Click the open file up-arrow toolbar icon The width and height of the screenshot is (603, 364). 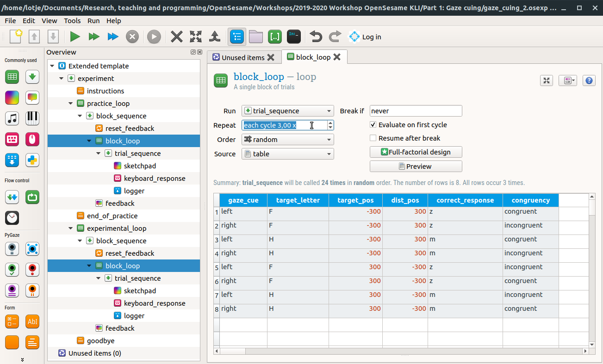coord(35,37)
